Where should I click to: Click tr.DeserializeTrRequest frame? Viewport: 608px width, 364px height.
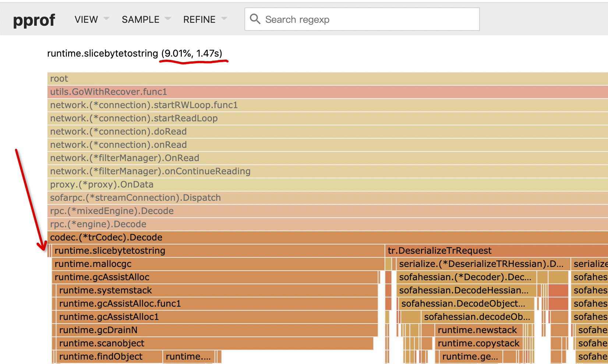click(x=496, y=251)
